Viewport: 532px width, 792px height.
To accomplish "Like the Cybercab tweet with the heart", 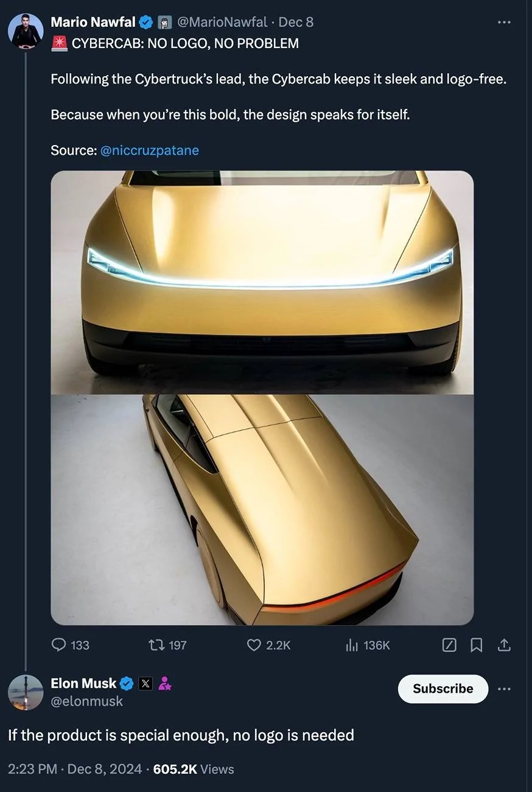I will 254,645.
